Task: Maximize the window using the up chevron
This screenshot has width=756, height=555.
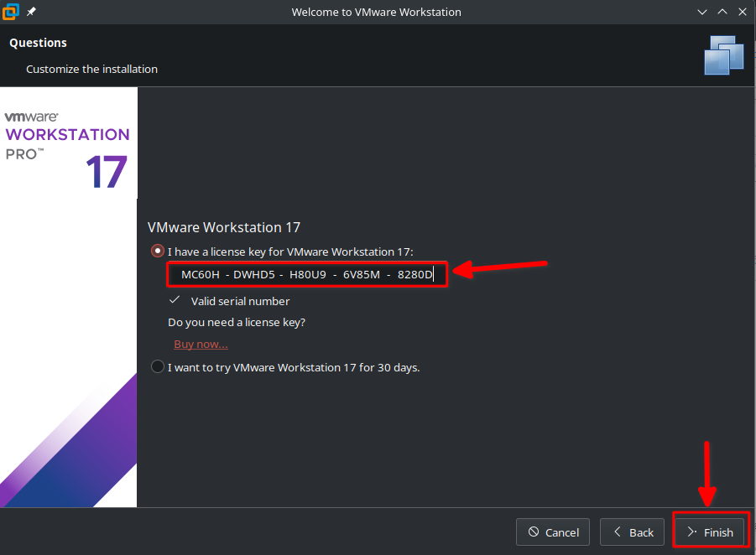Action: pos(721,12)
